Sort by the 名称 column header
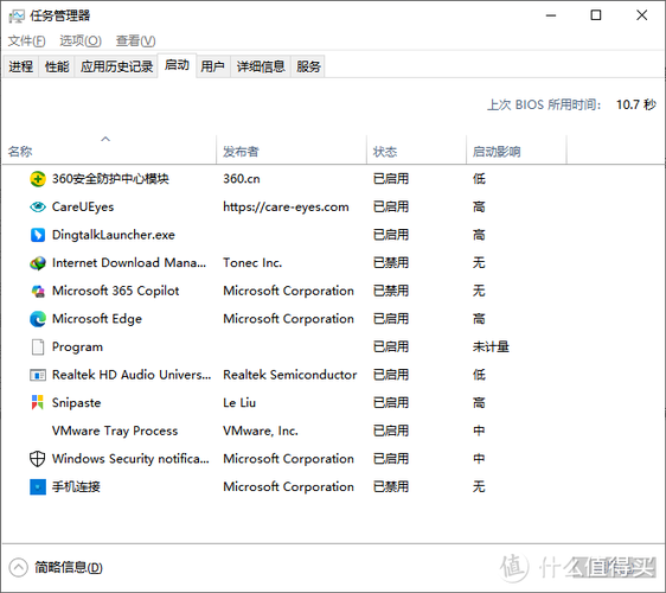The width and height of the screenshot is (666, 593). pyautogui.click(x=20, y=152)
